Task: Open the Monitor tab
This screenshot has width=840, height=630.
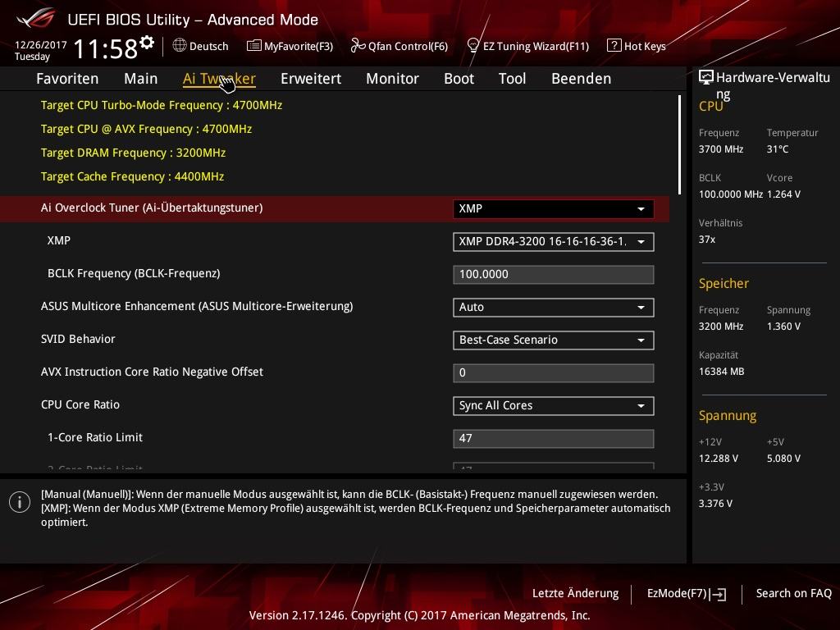Action: (x=392, y=79)
